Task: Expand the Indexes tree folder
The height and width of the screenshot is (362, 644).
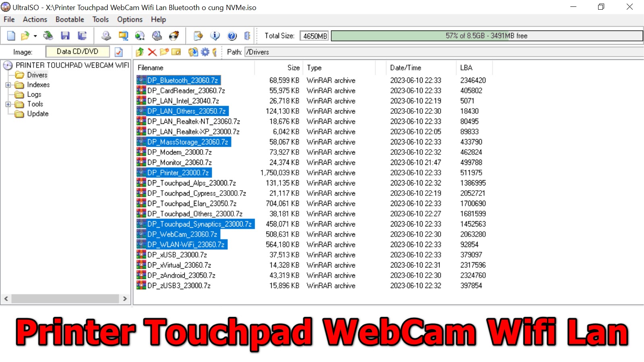Action: [x=8, y=85]
